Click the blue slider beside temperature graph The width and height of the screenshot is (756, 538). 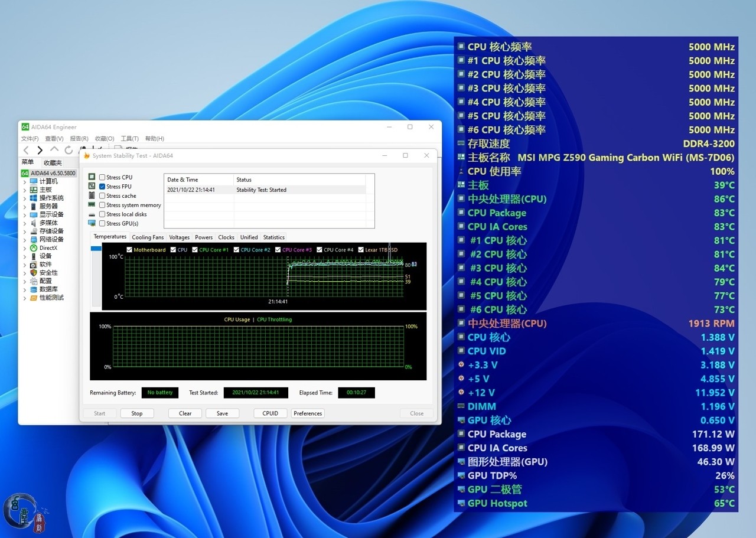point(96,249)
